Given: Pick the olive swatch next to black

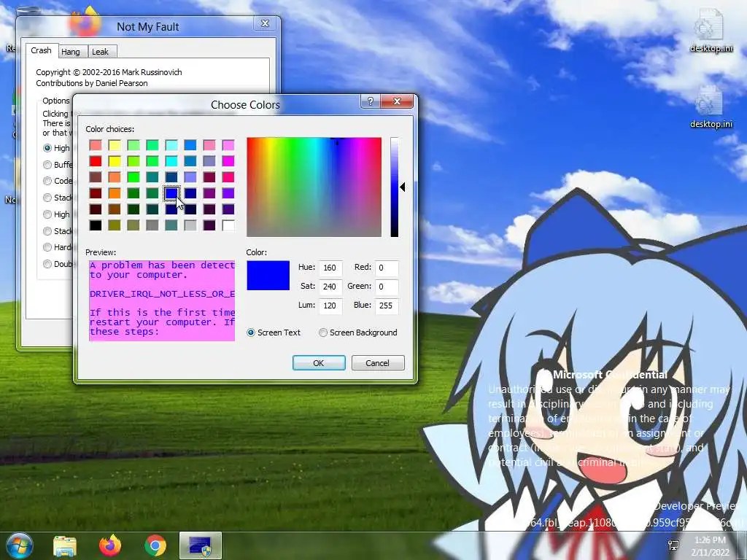Looking at the screenshot, I should pyautogui.click(x=115, y=225).
